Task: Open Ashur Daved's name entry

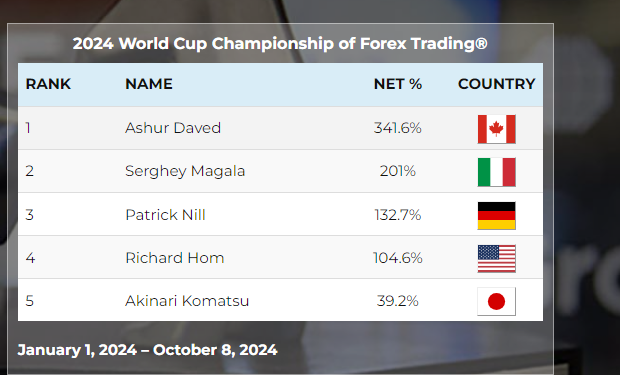Action: pos(173,128)
